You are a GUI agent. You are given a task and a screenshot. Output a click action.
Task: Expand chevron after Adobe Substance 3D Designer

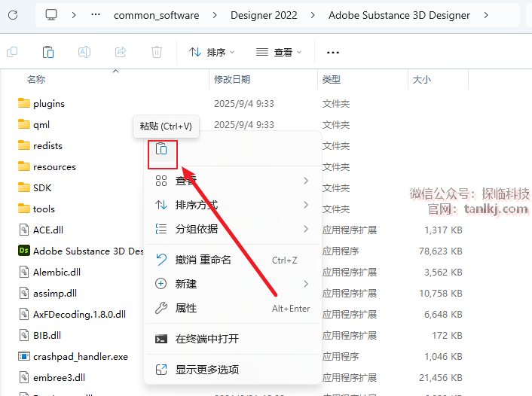click(486, 15)
